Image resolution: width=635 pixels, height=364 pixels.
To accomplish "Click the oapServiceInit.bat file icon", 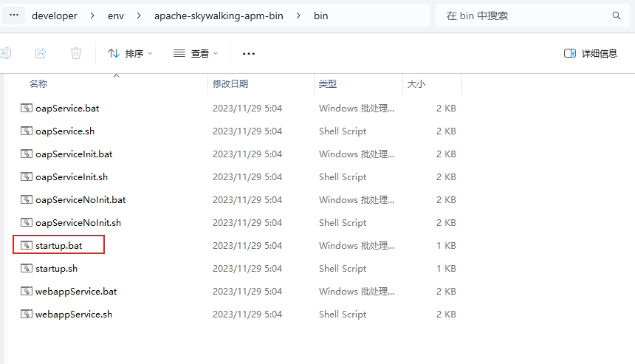I will 27,154.
